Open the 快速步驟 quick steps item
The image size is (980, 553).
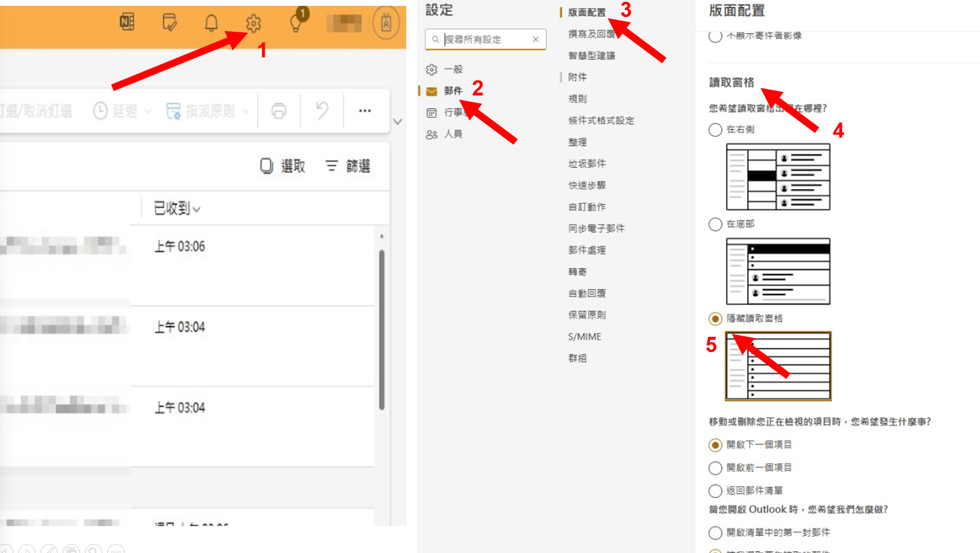coord(587,185)
